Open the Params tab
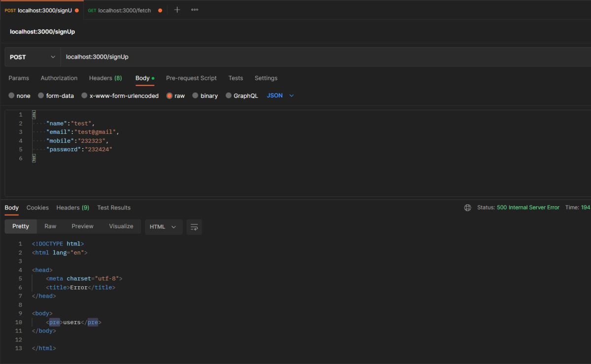The image size is (591, 364). click(x=19, y=78)
